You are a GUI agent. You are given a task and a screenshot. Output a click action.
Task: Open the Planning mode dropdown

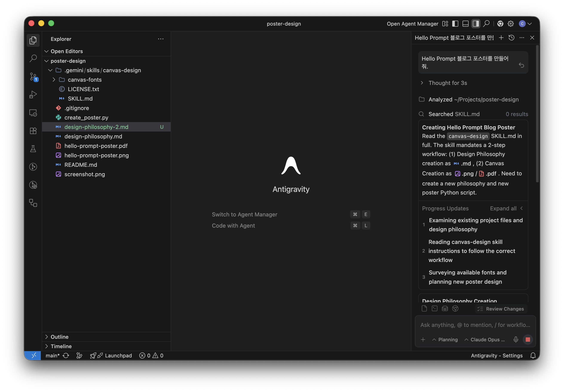445,339
